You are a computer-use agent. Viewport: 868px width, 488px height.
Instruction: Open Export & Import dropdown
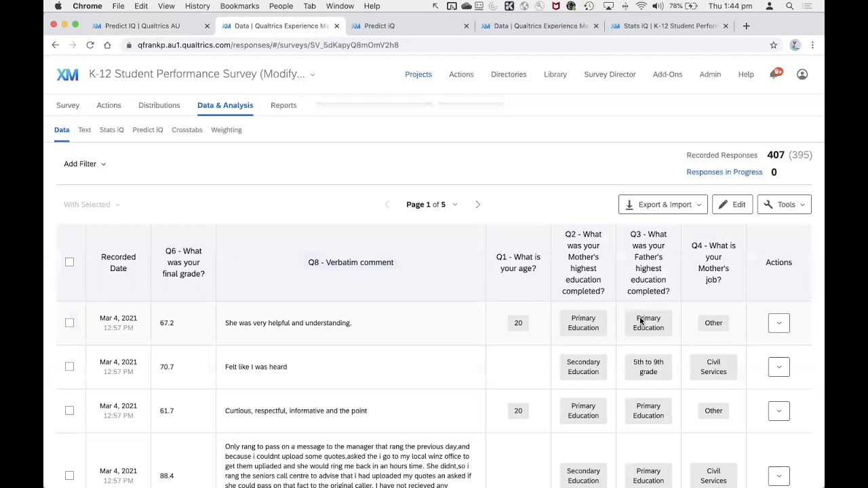pyautogui.click(x=663, y=204)
